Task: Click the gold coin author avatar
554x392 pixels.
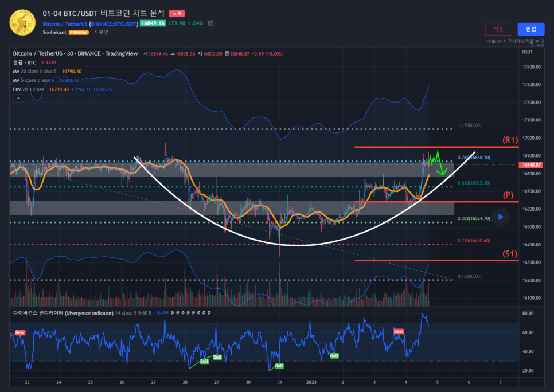Action: tap(22, 22)
